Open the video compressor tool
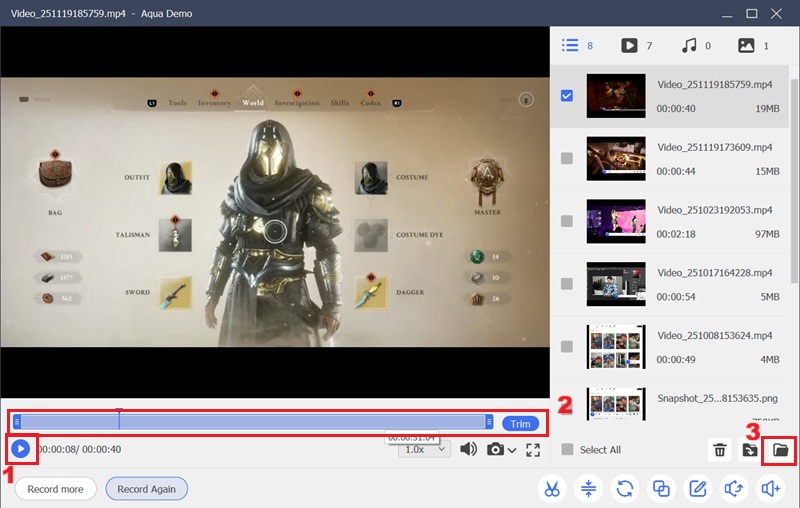 (588, 489)
